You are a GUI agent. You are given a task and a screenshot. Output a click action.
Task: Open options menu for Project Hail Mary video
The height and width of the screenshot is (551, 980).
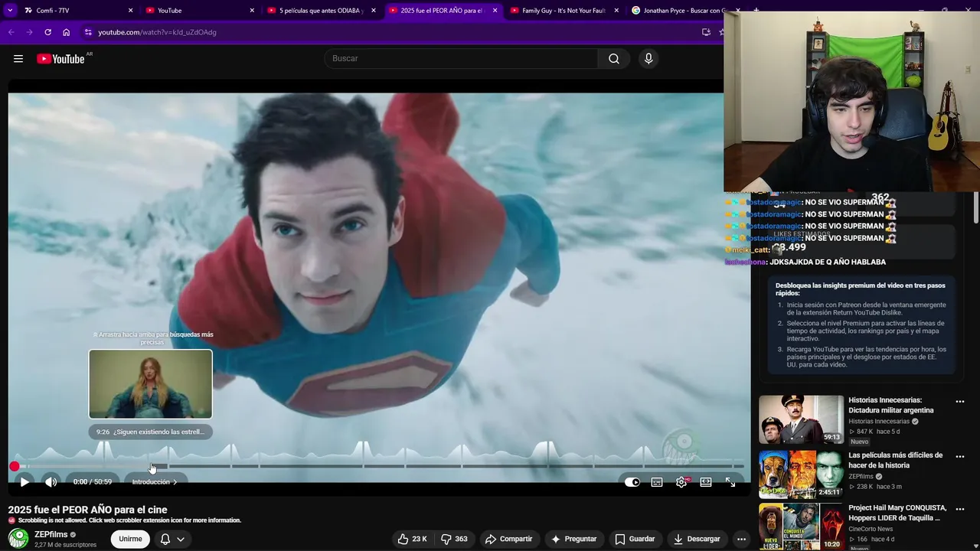pyautogui.click(x=960, y=509)
